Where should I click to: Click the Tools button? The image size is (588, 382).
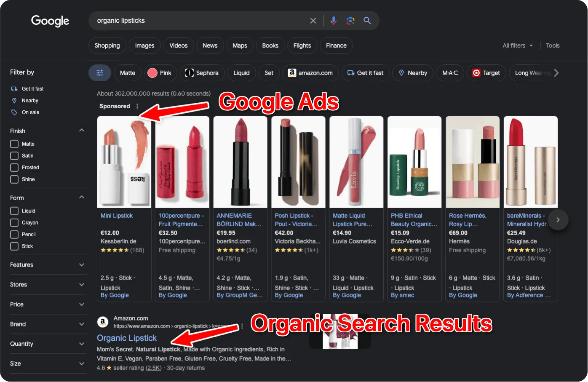click(x=553, y=45)
